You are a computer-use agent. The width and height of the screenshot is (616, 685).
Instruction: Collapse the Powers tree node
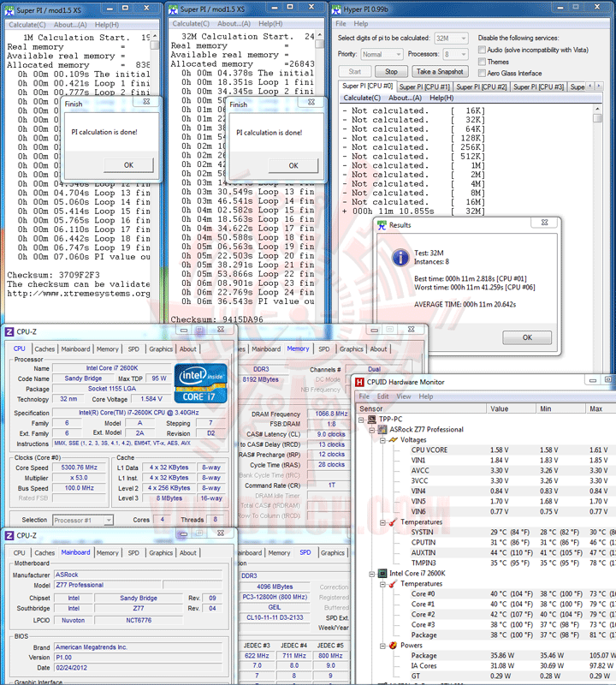tap(382, 646)
